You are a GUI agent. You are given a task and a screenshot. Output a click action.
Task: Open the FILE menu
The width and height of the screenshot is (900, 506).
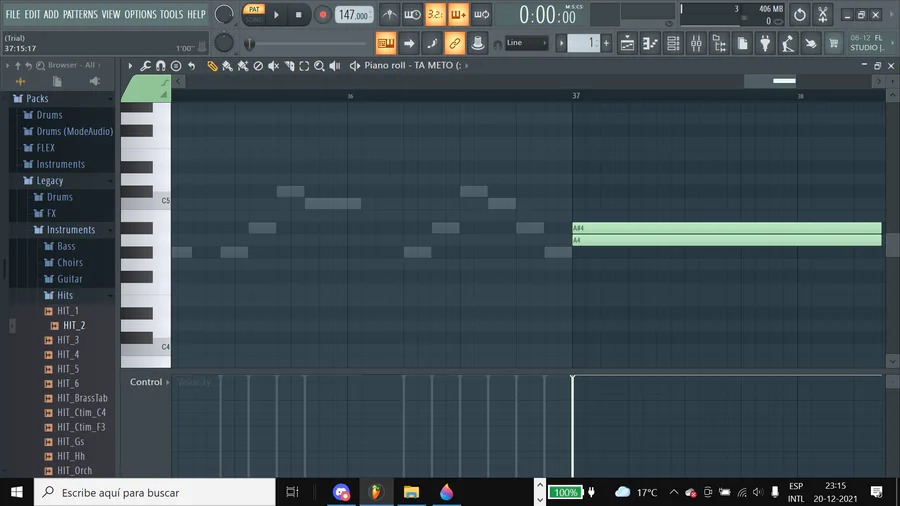pyautogui.click(x=13, y=14)
